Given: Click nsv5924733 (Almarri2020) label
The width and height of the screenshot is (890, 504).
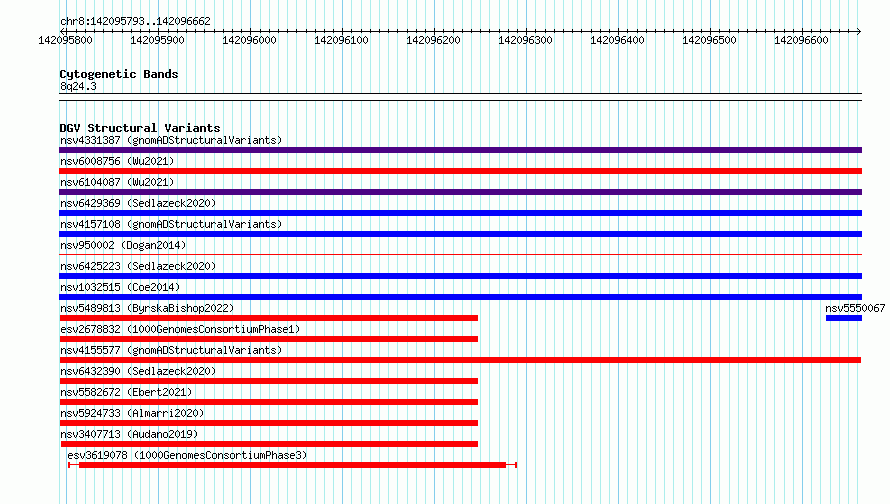Looking at the screenshot, I should [x=132, y=413].
